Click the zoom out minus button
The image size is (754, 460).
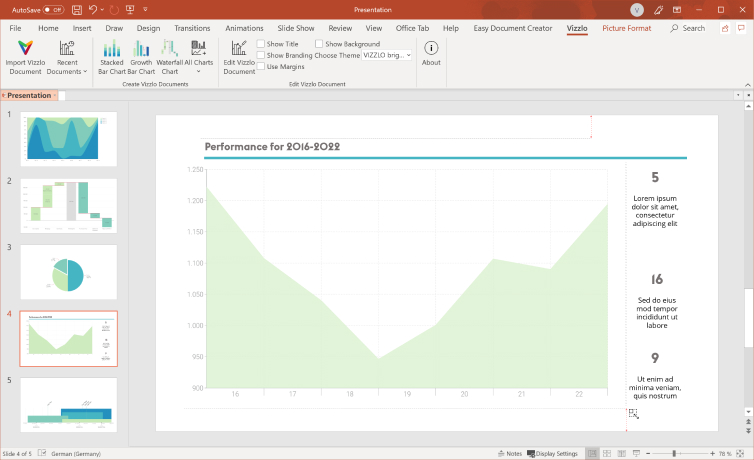pyautogui.click(x=648, y=453)
